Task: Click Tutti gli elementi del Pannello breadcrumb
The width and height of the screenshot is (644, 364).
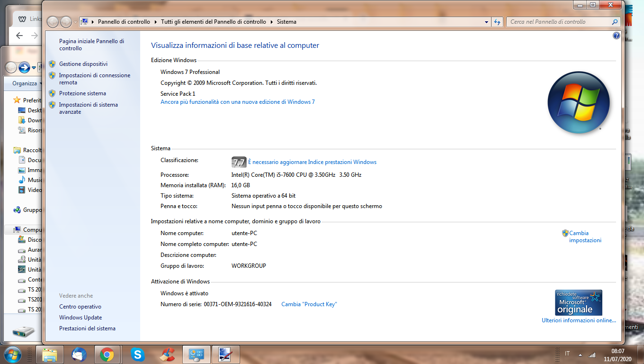Action: (x=214, y=22)
